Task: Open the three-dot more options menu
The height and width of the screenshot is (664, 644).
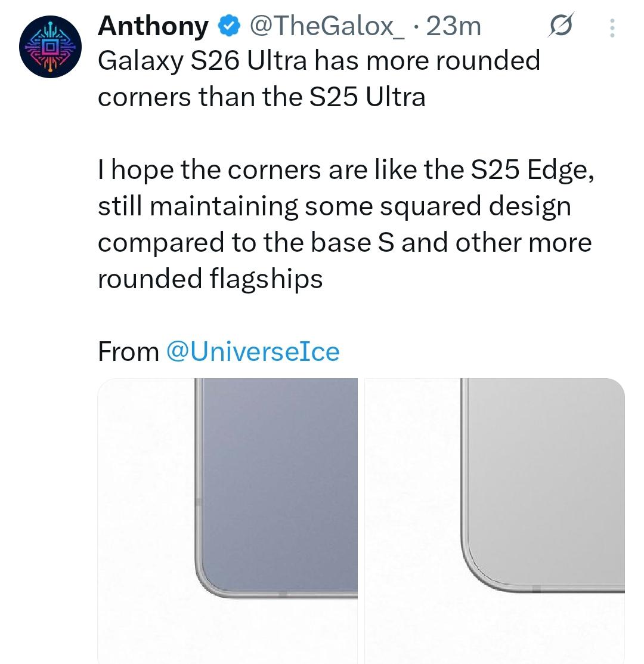Action: 612,28
